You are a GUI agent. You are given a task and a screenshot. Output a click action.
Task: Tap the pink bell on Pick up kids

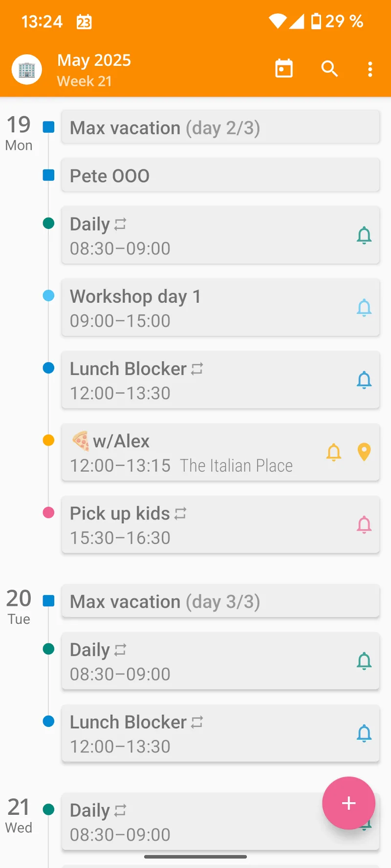(364, 525)
